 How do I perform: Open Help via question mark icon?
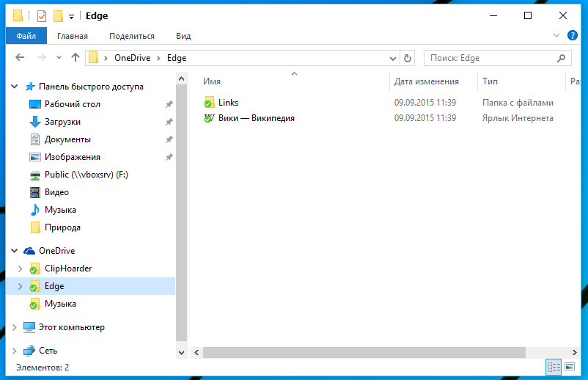pyautogui.click(x=573, y=35)
